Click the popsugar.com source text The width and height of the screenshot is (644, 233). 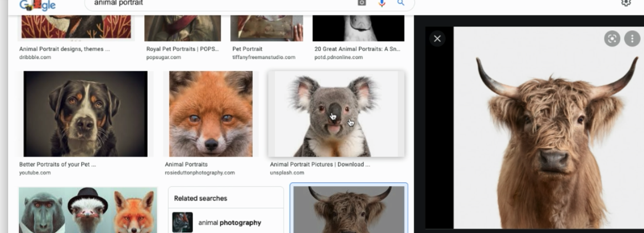click(163, 57)
